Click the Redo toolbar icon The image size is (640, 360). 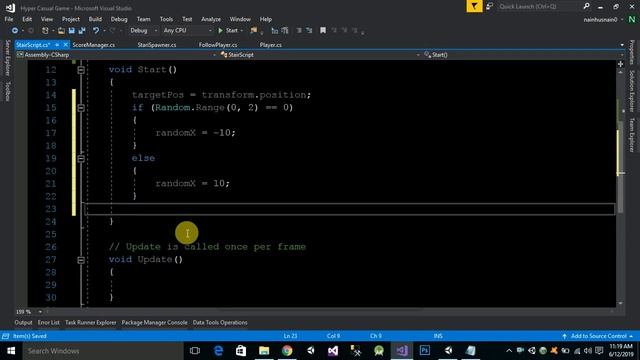pos(112,31)
